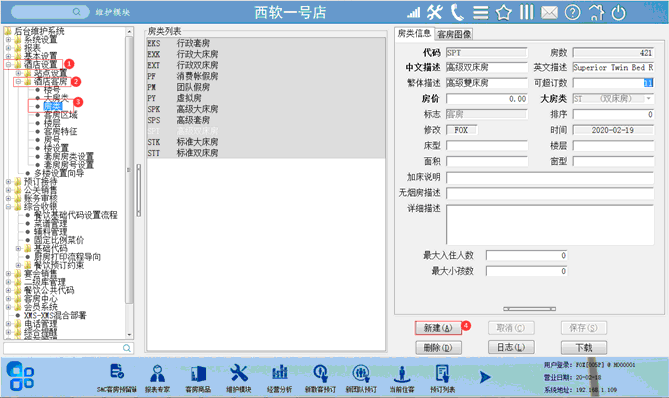Click the signal strength icon in header

tap(413, 12)
